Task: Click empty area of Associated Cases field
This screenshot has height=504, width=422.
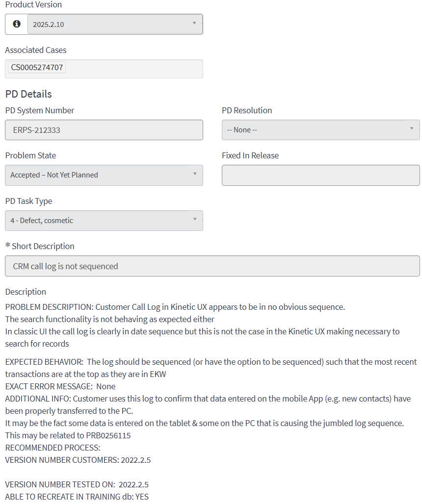Action: click(x=137, y=69)
